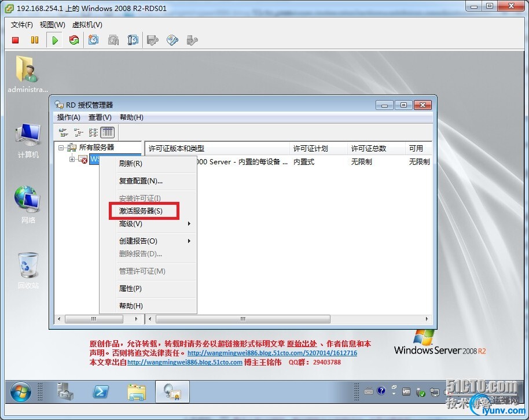Screen dimensions: 529x420
Task: Click the CD/DVD drive icon
Action: tap(172, 40)
